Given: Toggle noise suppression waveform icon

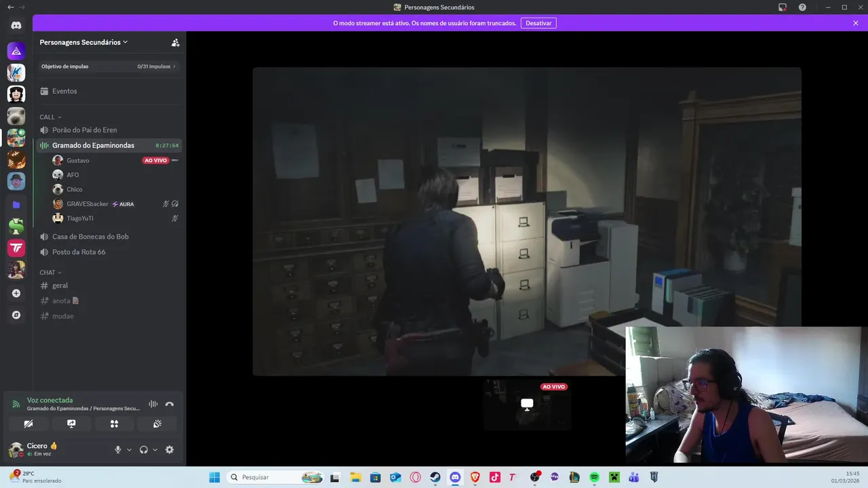Looking at the screenshot, I should (x=153, y=404).
